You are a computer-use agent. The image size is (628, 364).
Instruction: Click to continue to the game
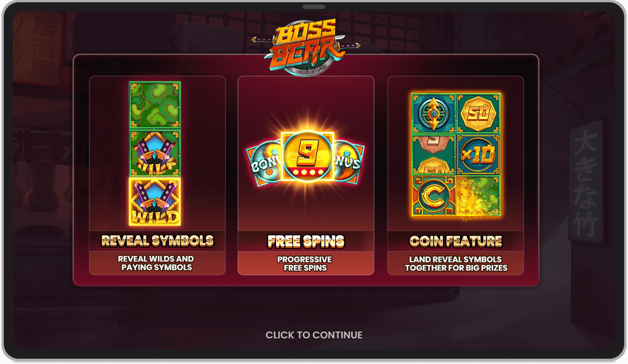tap(314, 335)
